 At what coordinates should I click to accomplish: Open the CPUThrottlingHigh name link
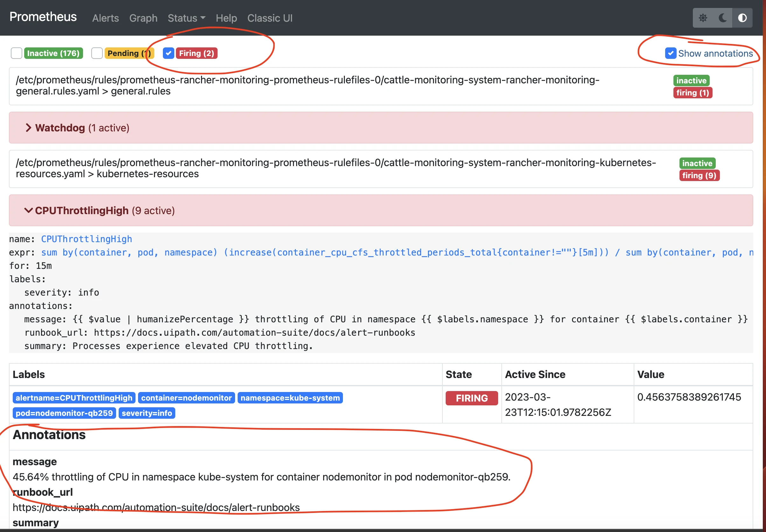[87, 239]
